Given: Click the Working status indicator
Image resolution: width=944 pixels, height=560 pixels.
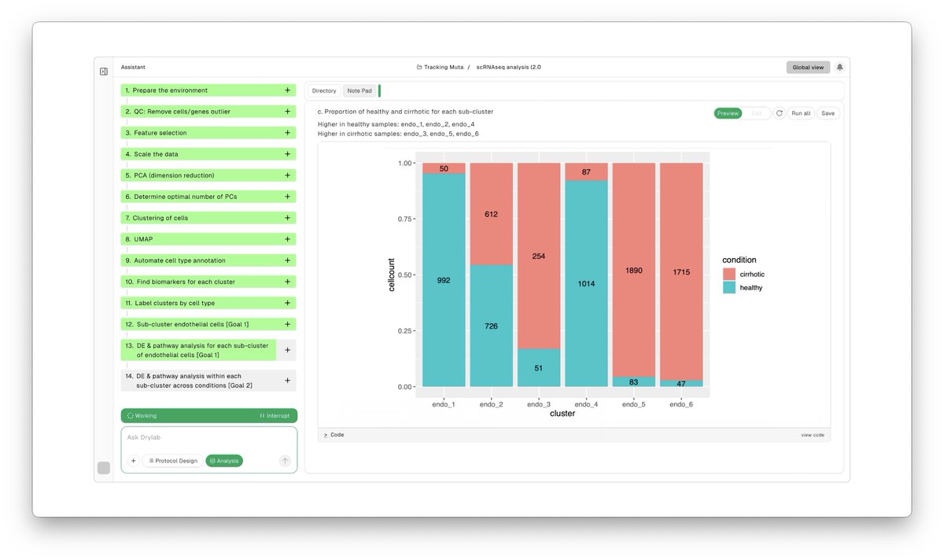Looking at the screenshot, I should pyautogui.click(x=142, y=415).
